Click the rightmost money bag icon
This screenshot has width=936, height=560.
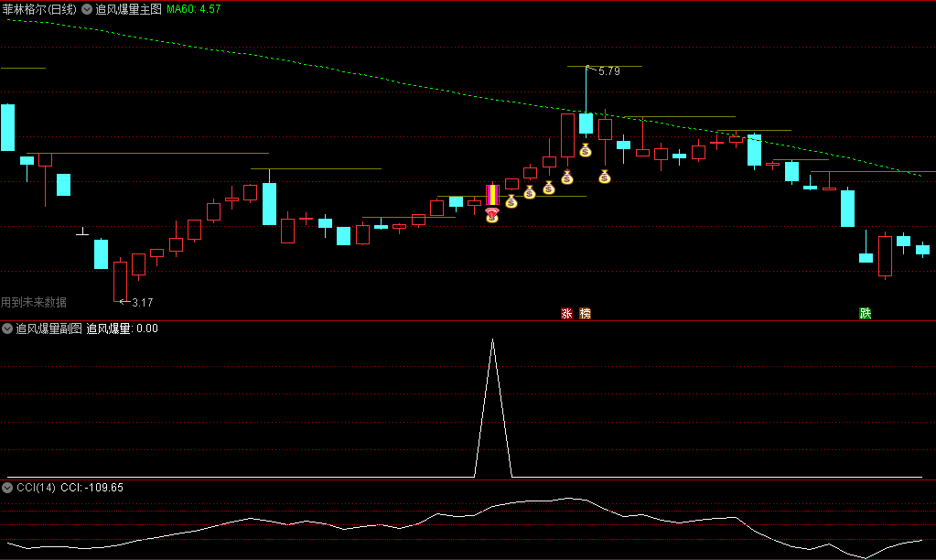click(x=605, y=176)
